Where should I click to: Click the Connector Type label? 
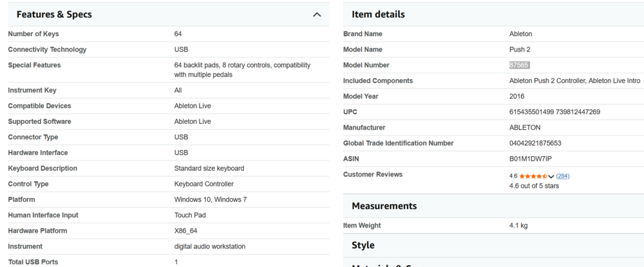coord(33,137)
